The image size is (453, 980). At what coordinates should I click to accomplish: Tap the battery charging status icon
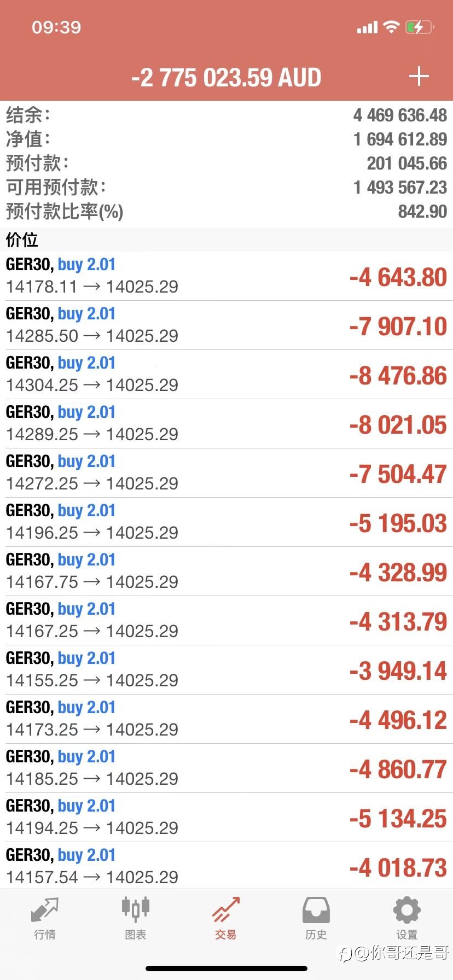[x=420, y=27]
